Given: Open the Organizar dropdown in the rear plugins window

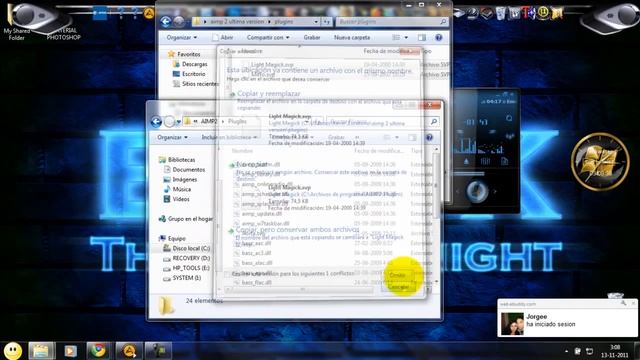Looking at the screenshot, I should 182,38.
